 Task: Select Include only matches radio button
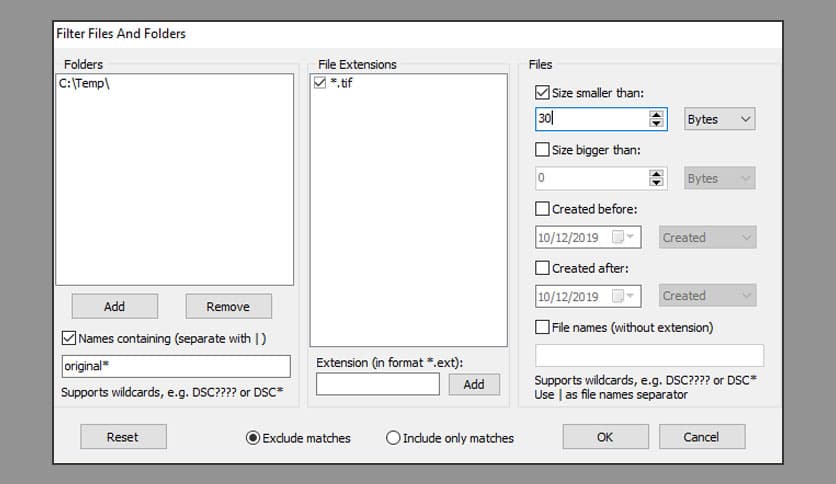[x=393, y=438]
